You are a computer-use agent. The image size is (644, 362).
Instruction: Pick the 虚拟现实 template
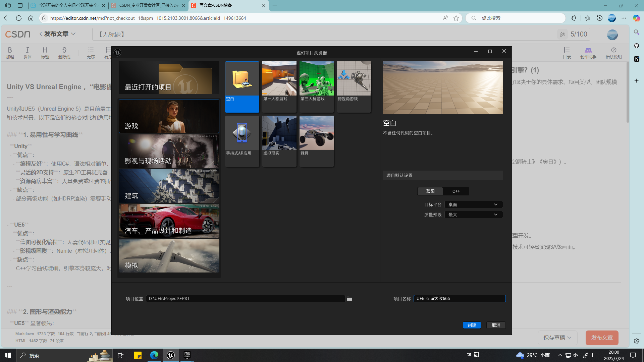tap(279, 141)
